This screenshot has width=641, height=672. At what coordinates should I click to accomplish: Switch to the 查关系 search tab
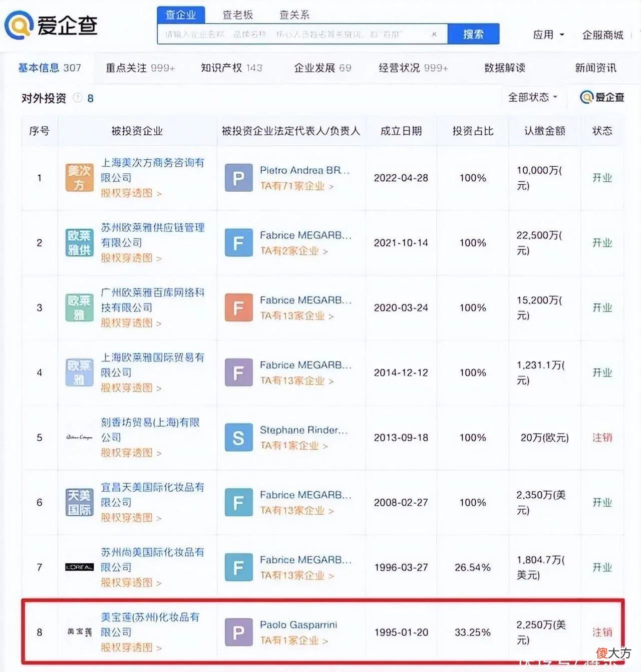tap(294, 15)
